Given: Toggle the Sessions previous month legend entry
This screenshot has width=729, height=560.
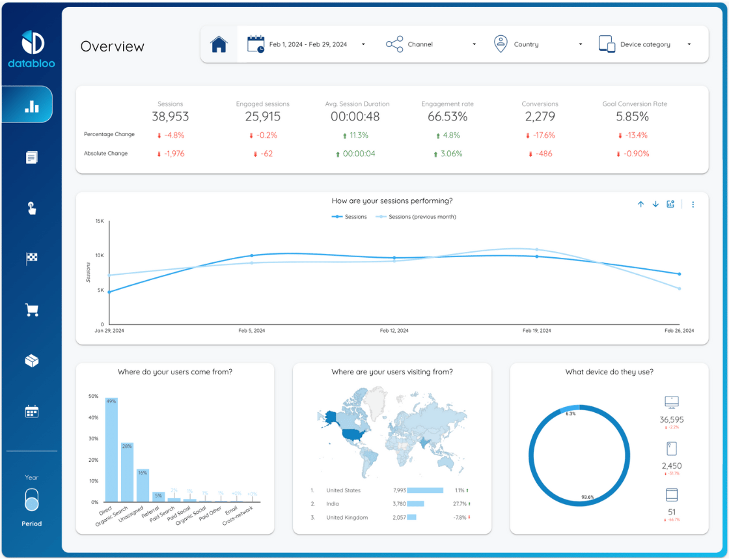Looking at the screenshot, I should 416,216.
